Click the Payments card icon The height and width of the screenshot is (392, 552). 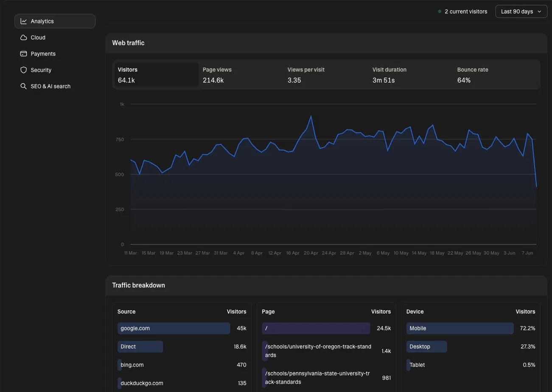[x=24, y=54]
